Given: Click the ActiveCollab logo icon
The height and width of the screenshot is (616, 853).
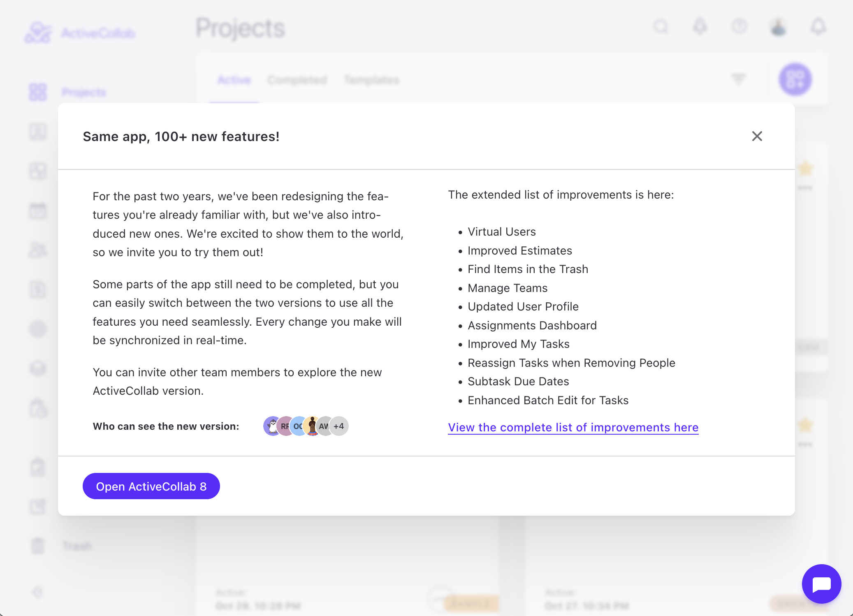Looking at the screenshot, I should coord(38,32).
